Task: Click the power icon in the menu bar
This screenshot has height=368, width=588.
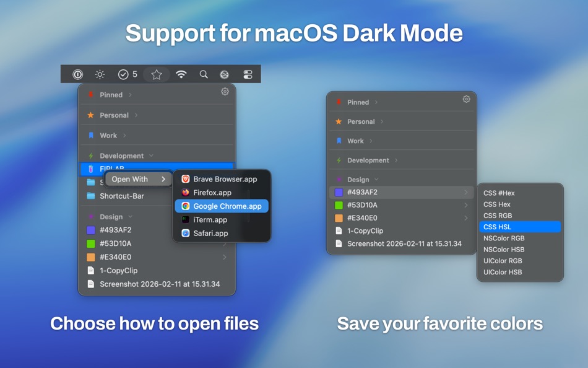Action: pyautogui.click(x=77, y=74)
